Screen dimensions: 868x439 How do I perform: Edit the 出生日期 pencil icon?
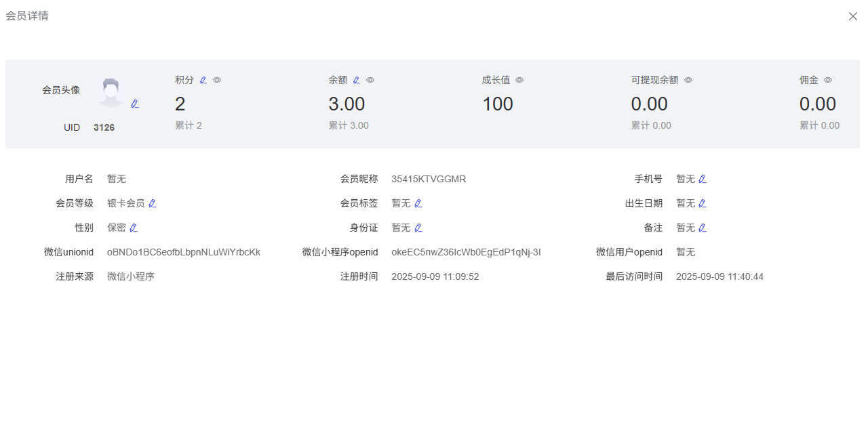[x=703, y=203]
